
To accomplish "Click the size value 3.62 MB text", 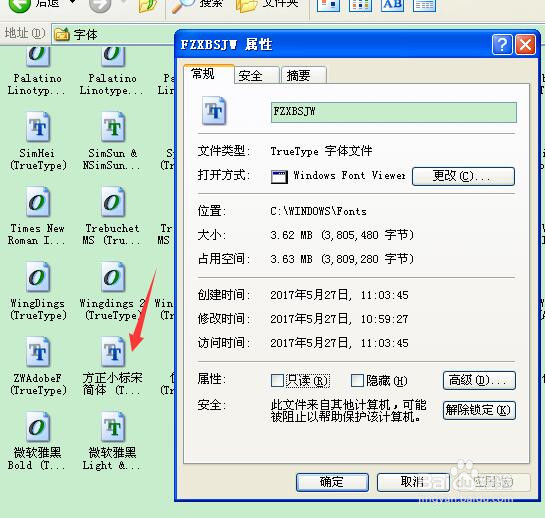I will 342,235.
